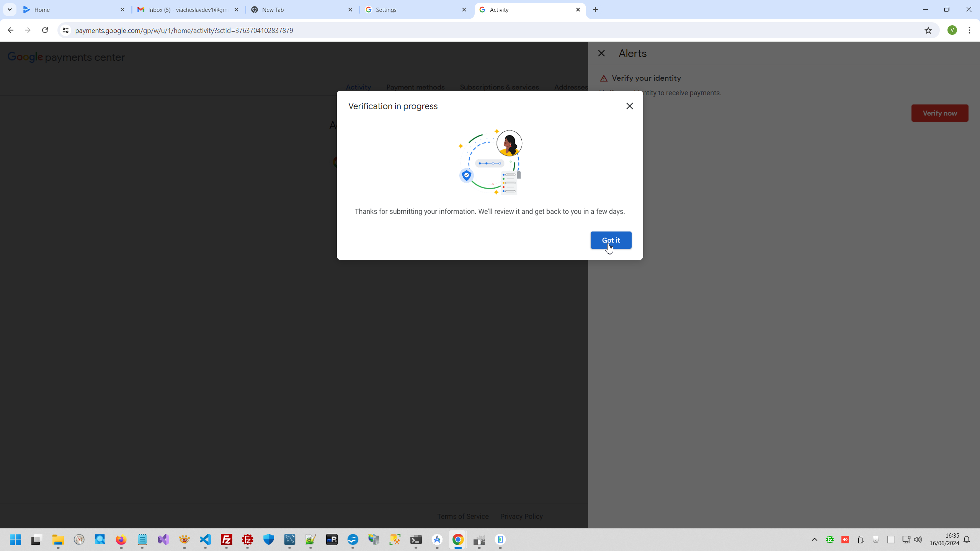Bookmark this page with star icon
Viewport: 980px width, 551px height.
[x=928, y=30]
